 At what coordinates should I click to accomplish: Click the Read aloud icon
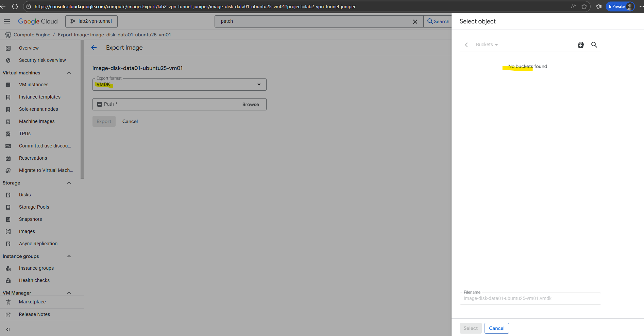(x=573, y=6)
